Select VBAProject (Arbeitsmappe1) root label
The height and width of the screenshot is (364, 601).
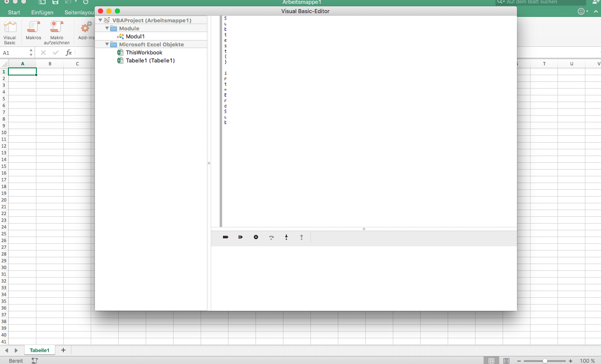click(152, 20)
